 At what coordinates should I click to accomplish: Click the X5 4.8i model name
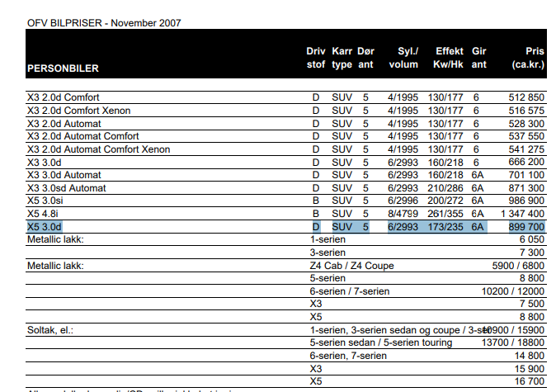(x=42, y=213)
